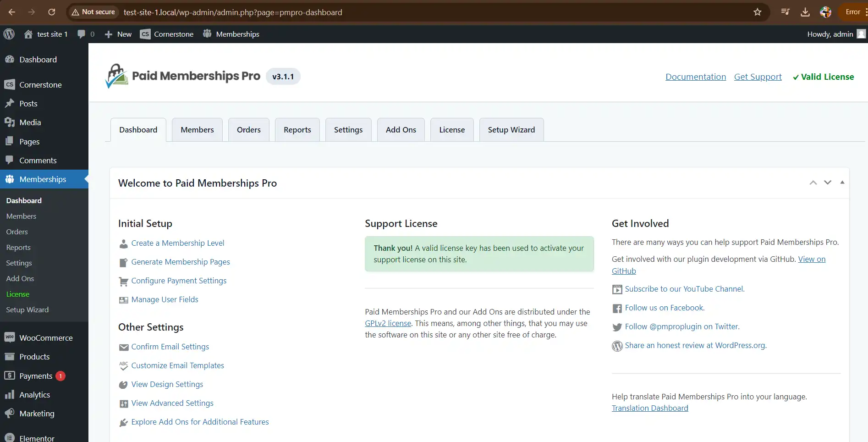868x442 pixels.
Task: Open View Design Settings
Action: click(x=167, y=384)
